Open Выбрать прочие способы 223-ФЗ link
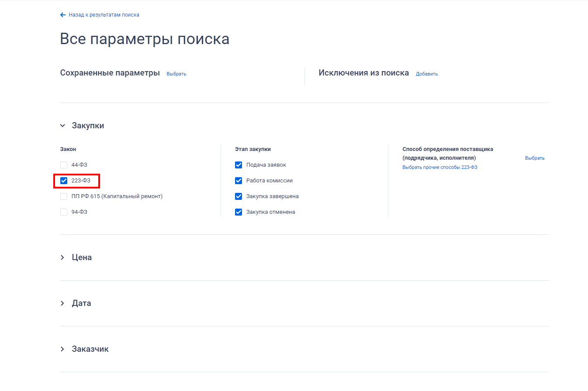588x391 pixels. [x=440, y=167]
